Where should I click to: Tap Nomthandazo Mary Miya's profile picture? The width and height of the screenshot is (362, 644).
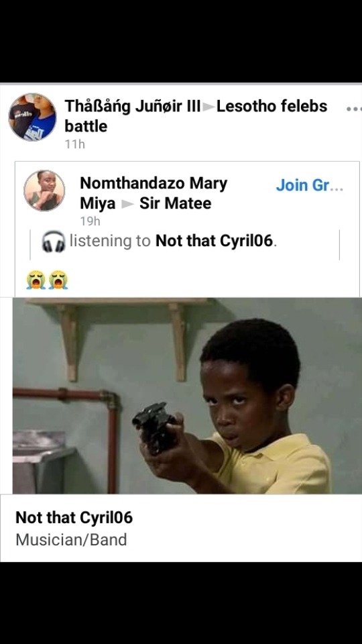pyautogui.click(x=44, y=191)
